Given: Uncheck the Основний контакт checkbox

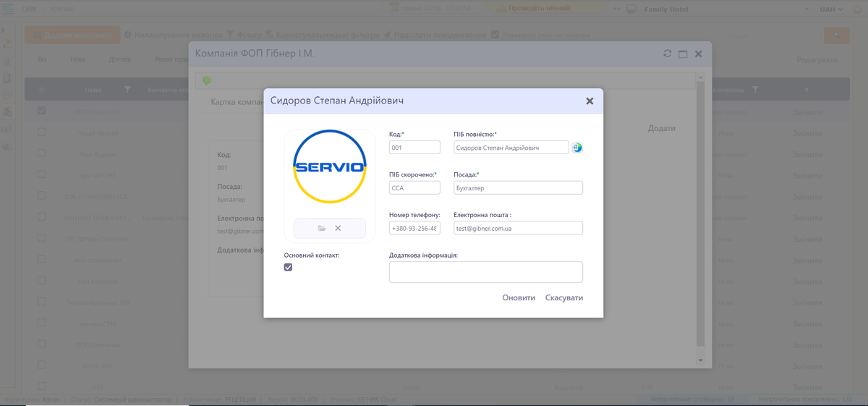Looking at the screenshot, I should pos(288,267).
